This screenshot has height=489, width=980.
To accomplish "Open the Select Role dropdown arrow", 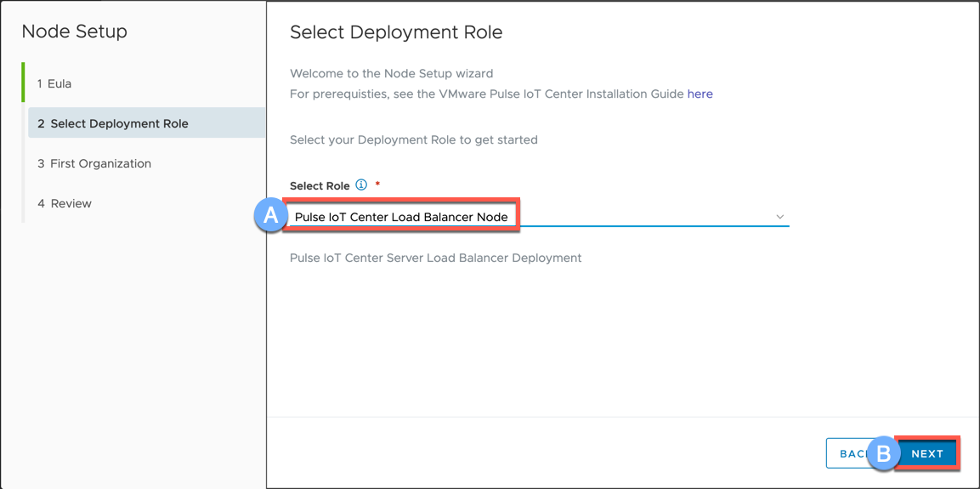I will pyautogui.click(x=780, y=216).
